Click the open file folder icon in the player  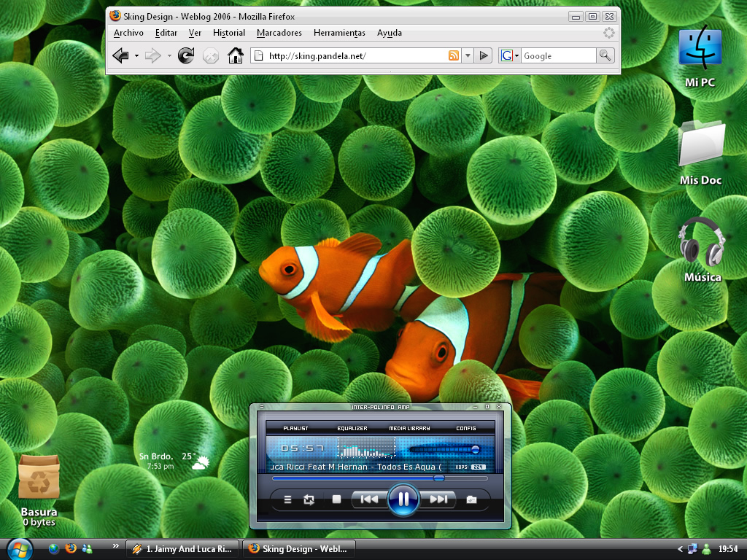(x=471, y=499)
